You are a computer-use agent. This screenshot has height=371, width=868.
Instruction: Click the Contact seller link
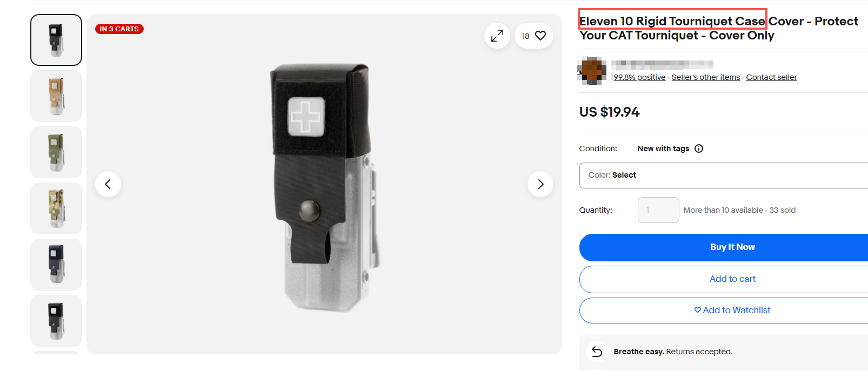click(771, 77)
